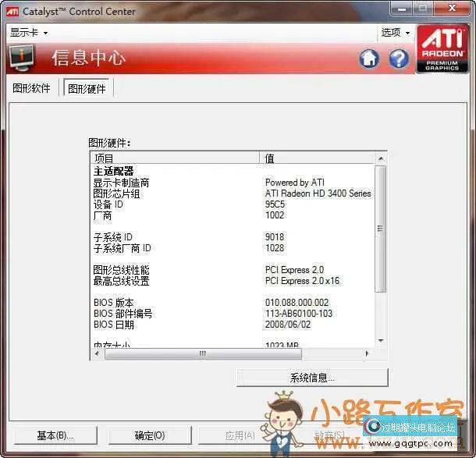Open the 显示卡 dropdown menu

tap(29, 33)
